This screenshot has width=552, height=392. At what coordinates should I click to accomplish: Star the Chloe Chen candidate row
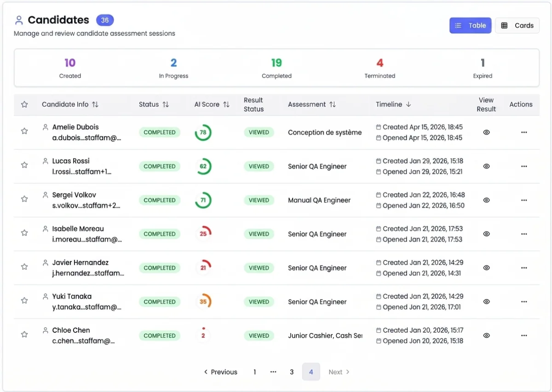[x=24, y=335]
